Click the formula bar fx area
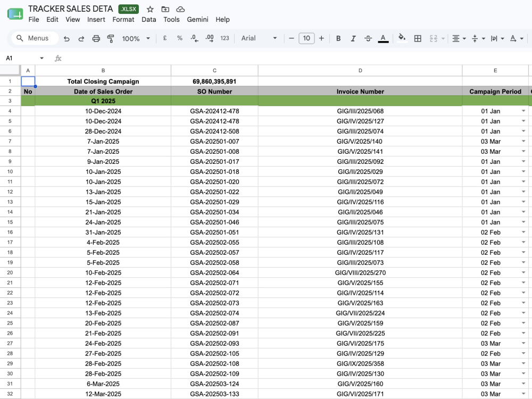532x399 pixels. coord(58,59)
